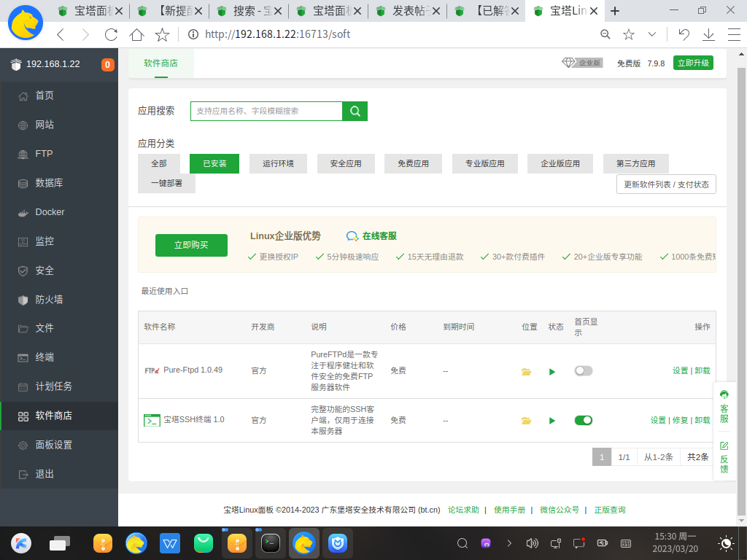Open Pure-Ftpd folder location icon
The width and height of the screenshot is (747, 560).
pos(526,371)
